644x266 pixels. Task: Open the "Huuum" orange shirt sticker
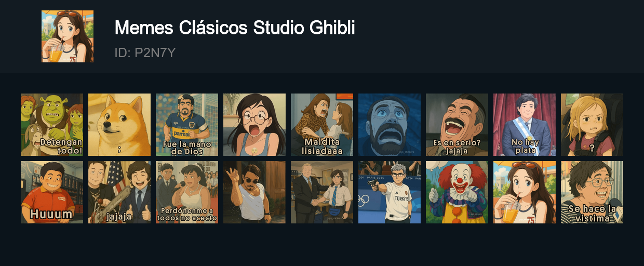(x=52, y=192)
